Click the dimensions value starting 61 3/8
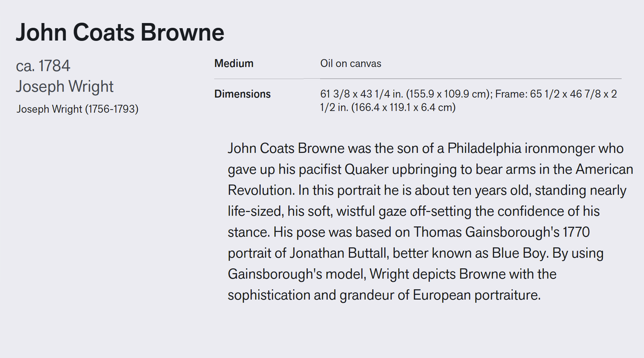 (469, 101)
